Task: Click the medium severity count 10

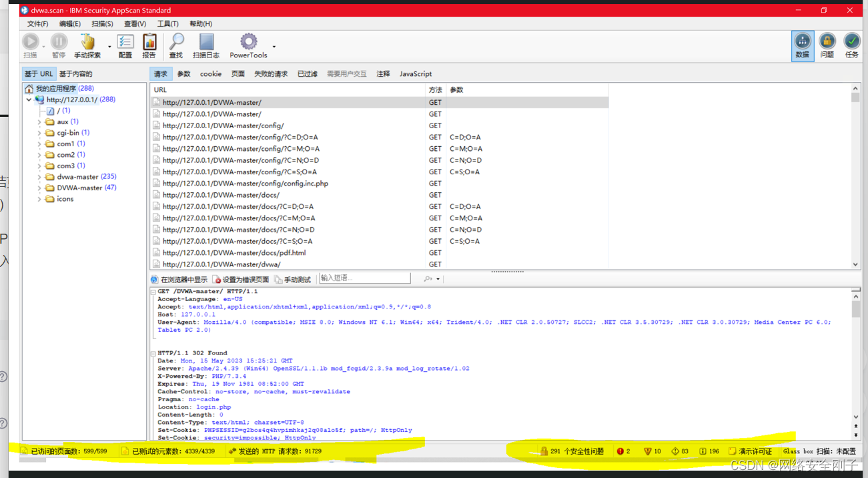Action: (652, 451)
